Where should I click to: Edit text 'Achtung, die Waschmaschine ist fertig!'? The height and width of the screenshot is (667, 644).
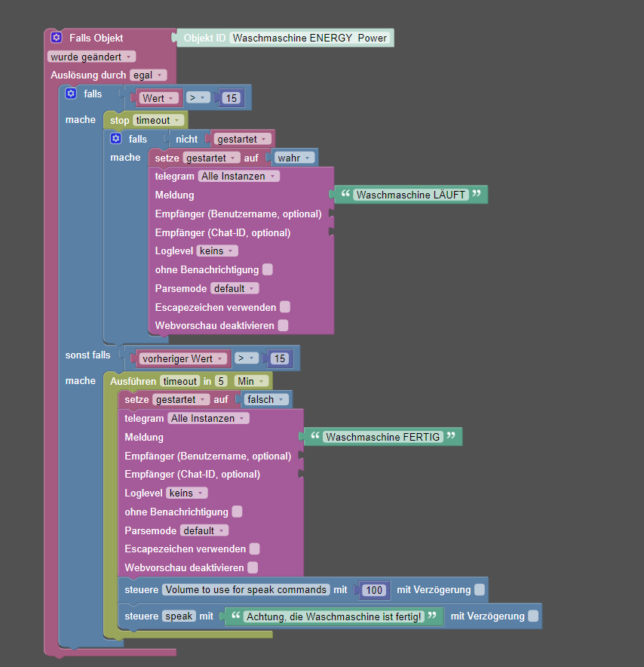click(334, 616)
